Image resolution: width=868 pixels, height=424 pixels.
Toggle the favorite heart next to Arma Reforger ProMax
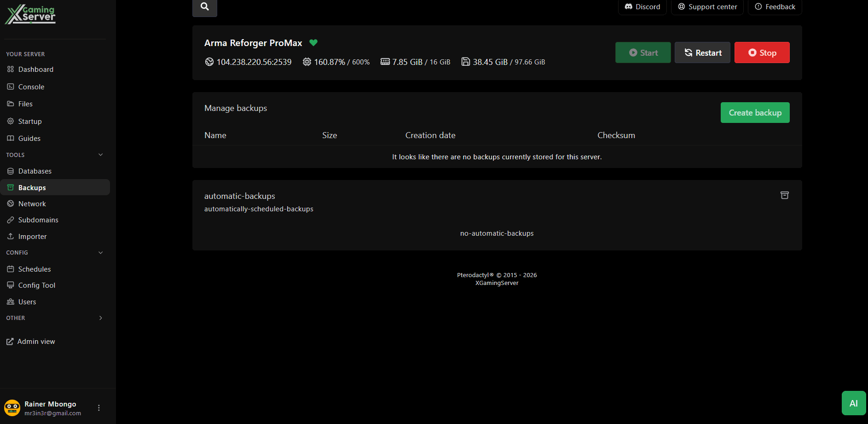coord(313,42)
